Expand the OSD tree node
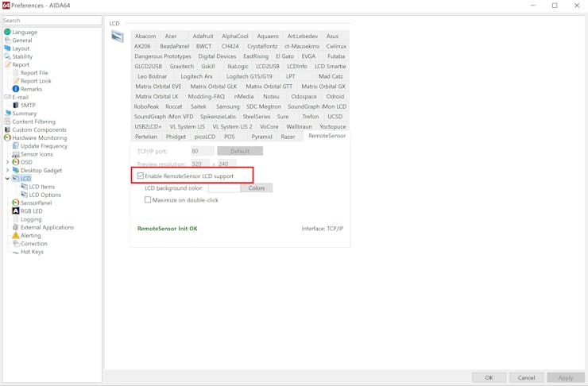The width and height of the screenshot is (588, 386). (x=7, y=162)
